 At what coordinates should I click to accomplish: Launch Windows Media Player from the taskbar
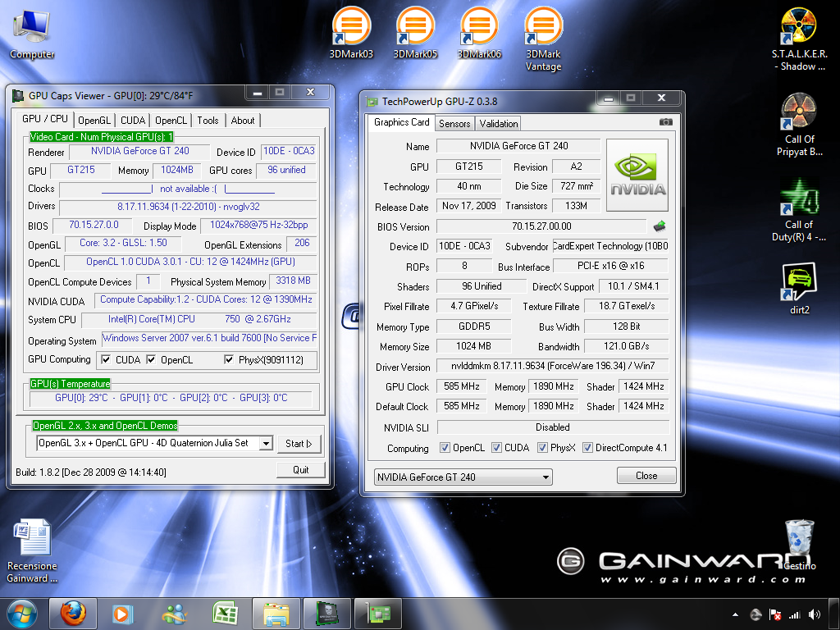122,614
